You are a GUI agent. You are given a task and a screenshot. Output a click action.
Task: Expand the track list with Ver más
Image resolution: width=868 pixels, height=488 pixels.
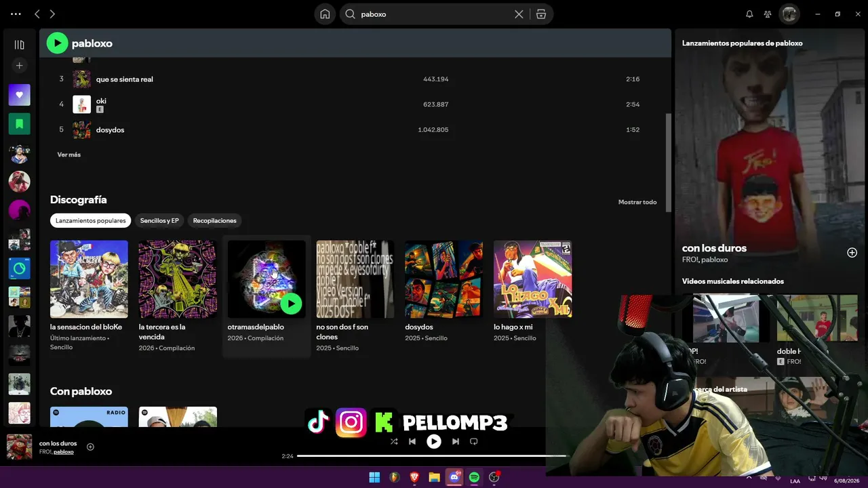point(69,155)
